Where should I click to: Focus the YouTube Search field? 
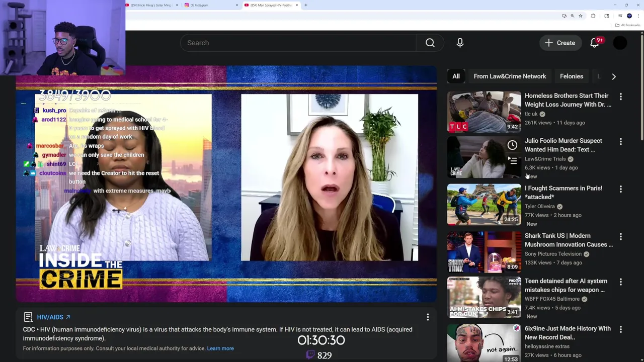click(298, 43)
